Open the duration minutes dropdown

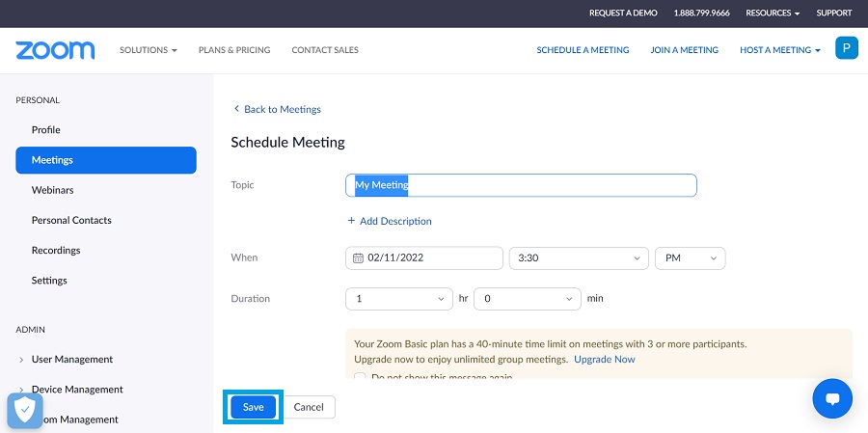pos(528,298)
